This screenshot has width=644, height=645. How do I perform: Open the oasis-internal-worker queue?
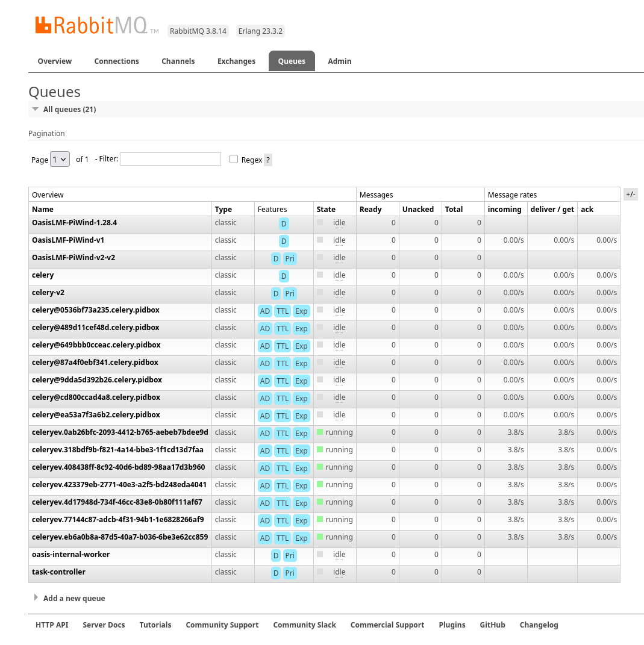(70, 554)
